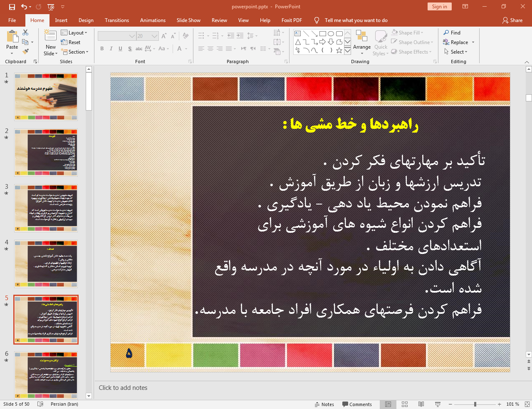The image size is (532, 409).
Task: Adjust the zoom slider handle
Action: [475, 404]
